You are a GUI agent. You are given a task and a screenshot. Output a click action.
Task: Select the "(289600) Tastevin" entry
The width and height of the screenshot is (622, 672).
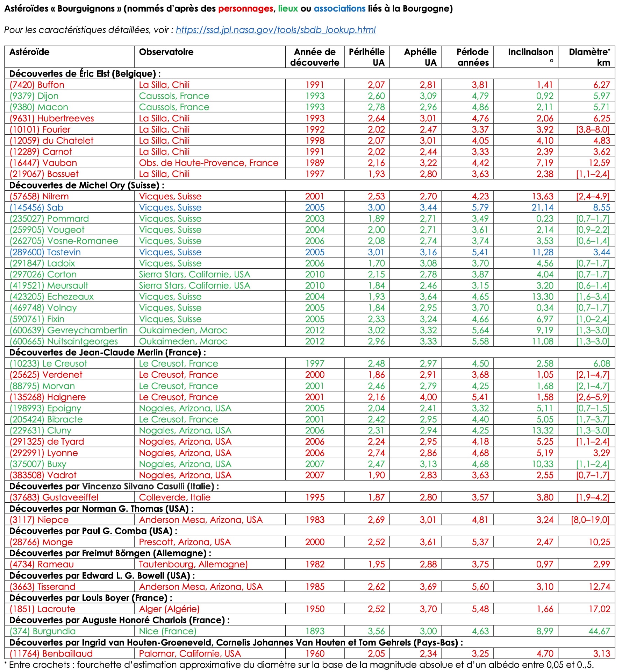[x=45, y=252]
